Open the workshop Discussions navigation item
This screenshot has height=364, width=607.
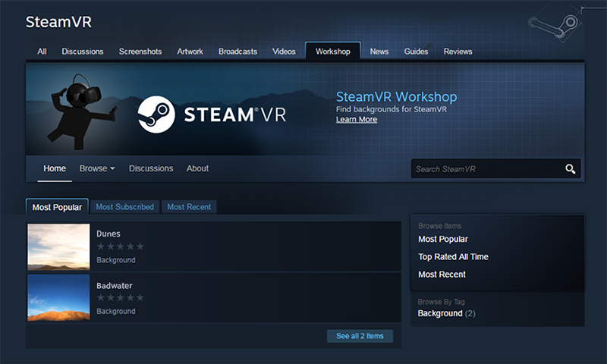[x=151, y=168]
